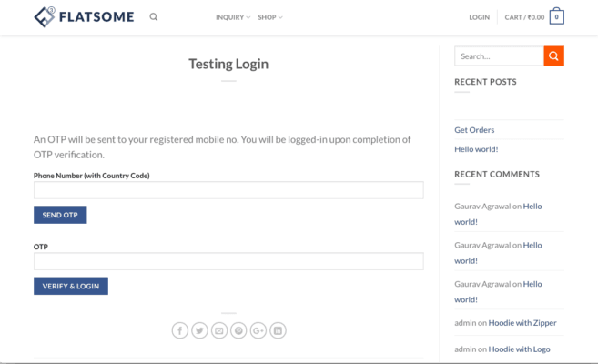Share on LinkedIn icon

click(x=278, y=330)
